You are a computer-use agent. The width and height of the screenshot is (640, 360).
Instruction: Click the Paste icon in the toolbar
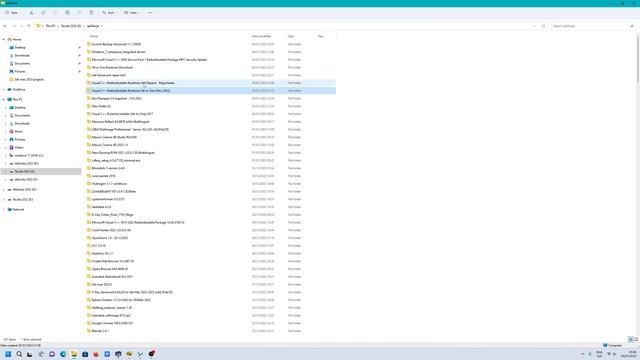coord(55,13)
